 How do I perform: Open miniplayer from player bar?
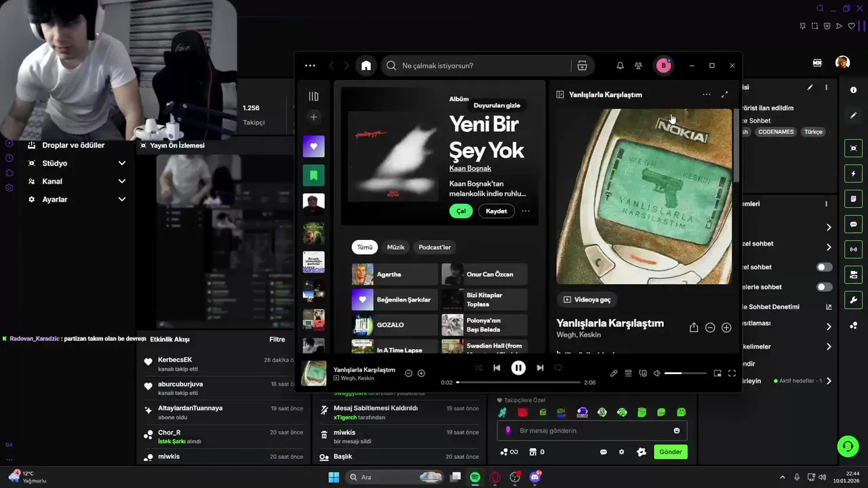click(717, 373)
